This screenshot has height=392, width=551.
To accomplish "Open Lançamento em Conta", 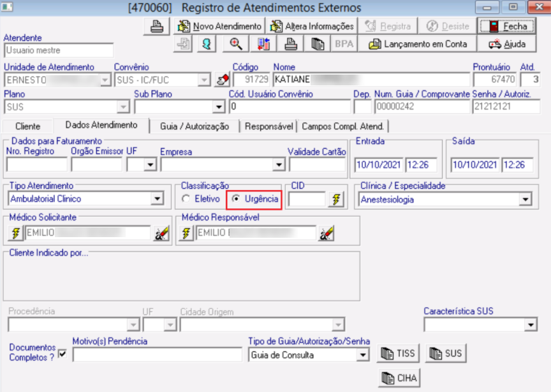I will [418, 44].
